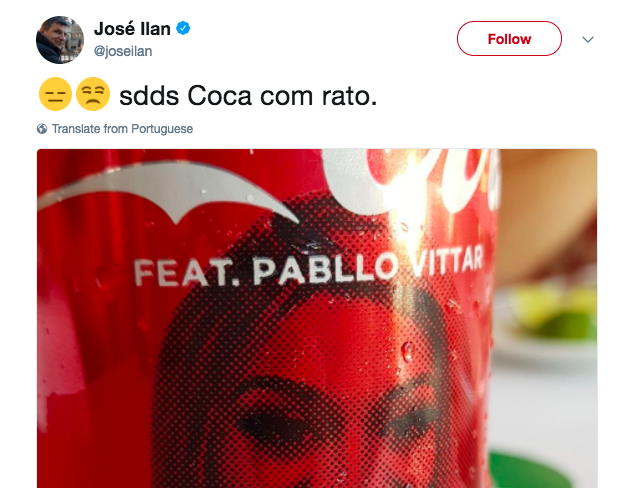The image size is (634, 488).
Task: Select Translate from Portuguese
Action: [122, 129]
